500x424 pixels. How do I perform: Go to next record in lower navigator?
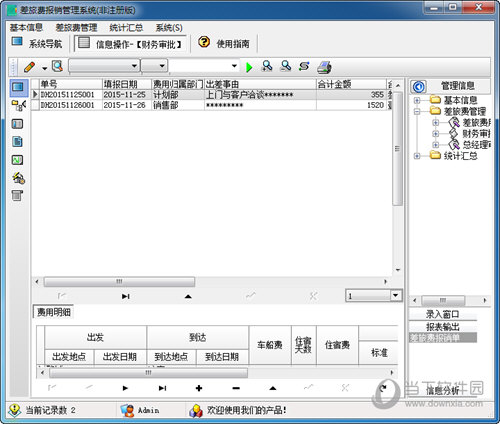[x=125, y=388]
